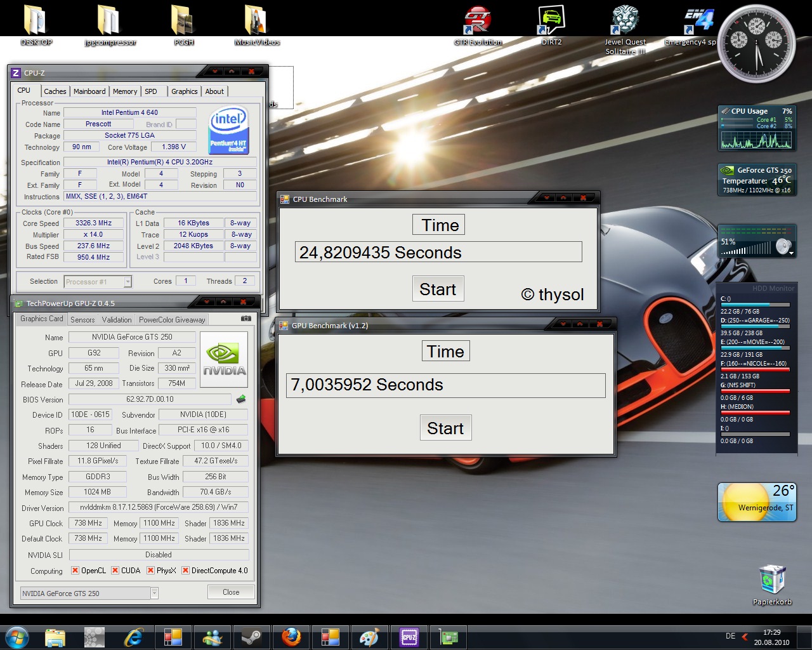Open the Papierkorb recycle bin
This screenshot has height=650, width=812.
click(x=772, y=585)
